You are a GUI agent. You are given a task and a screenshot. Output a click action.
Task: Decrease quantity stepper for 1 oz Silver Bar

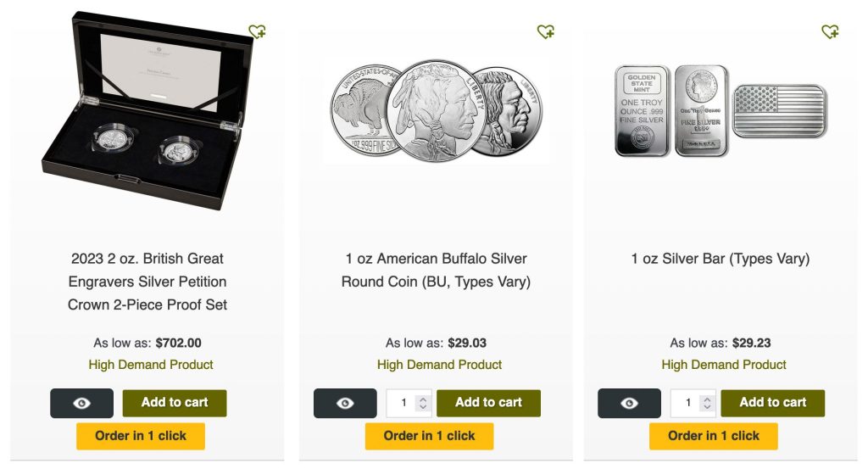coord(707,409)
